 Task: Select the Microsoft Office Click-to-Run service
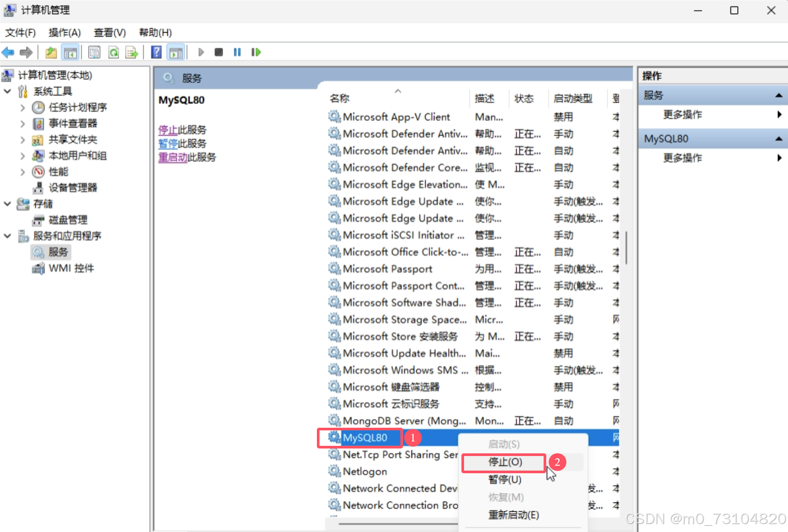coord(473,252)
